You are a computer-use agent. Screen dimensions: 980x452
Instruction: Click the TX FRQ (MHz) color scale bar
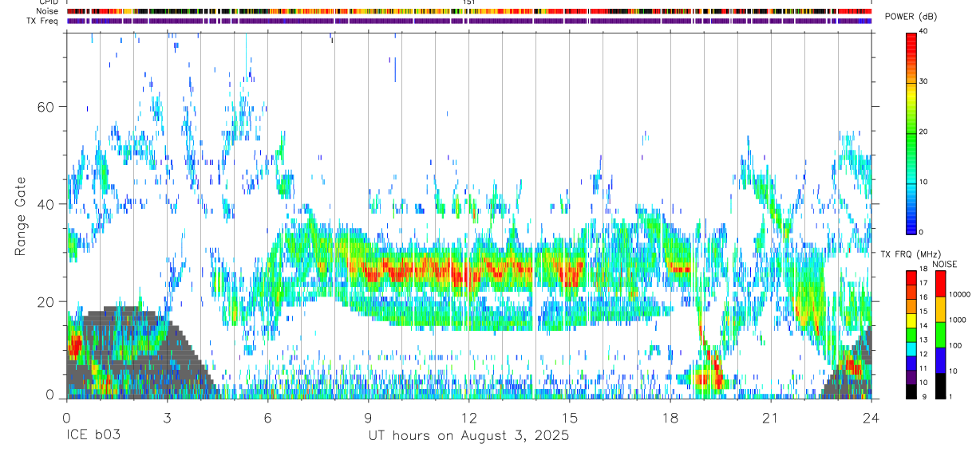[911, 335]
